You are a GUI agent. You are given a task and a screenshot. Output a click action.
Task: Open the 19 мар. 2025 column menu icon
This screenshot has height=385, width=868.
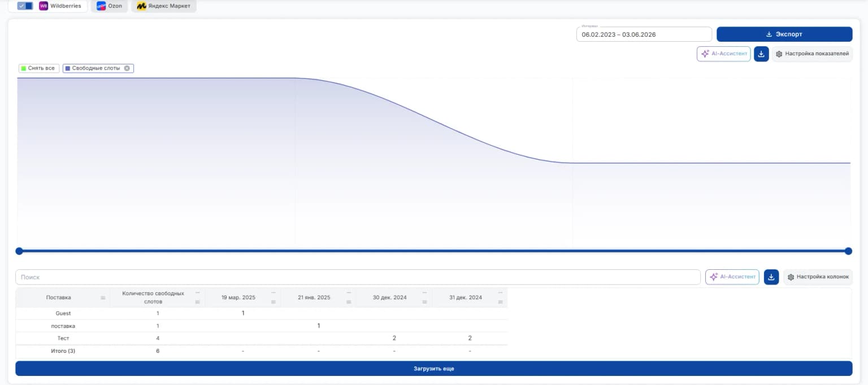274,302
